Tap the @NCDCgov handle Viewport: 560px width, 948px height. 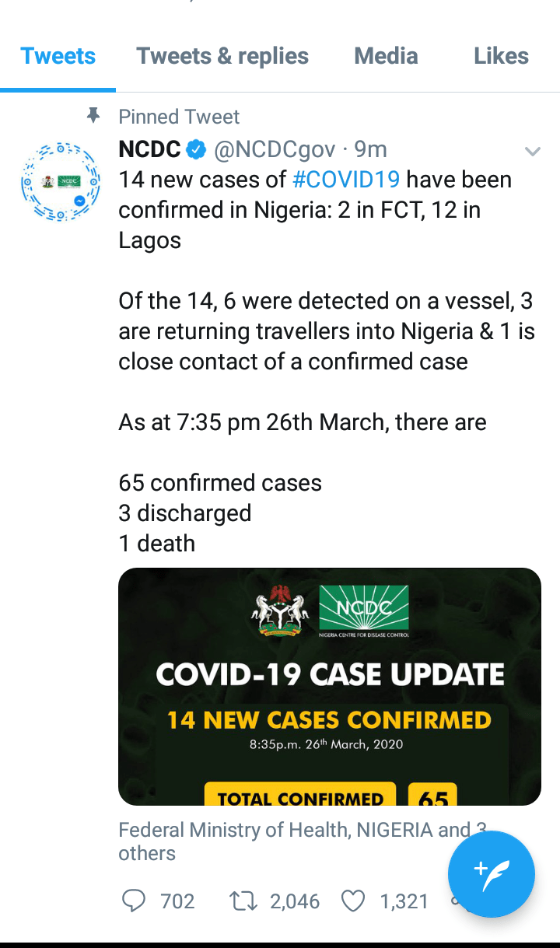(x=275, y=149)
